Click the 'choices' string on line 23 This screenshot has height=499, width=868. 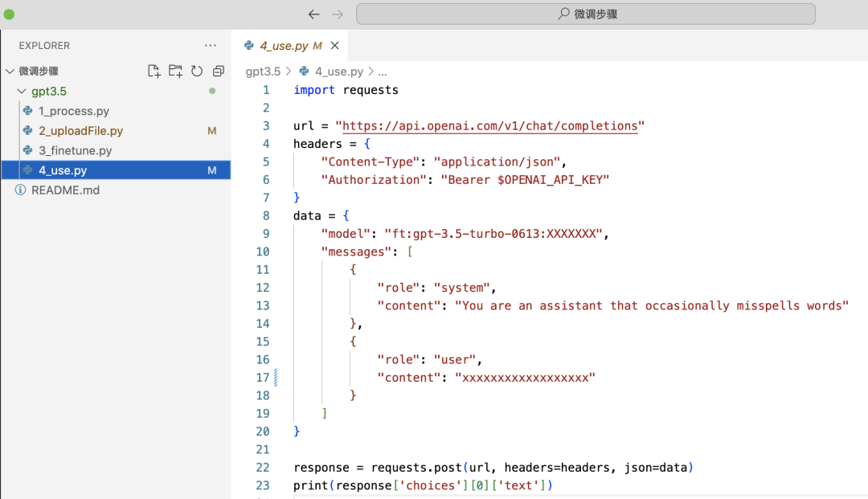coord(430,485)
